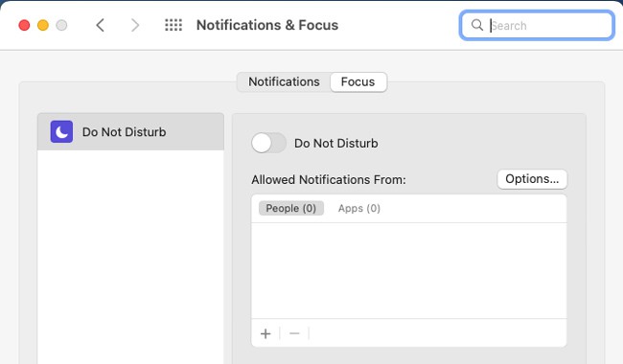Toggle the Do Not Disturb switch

[x=268, y=143]
